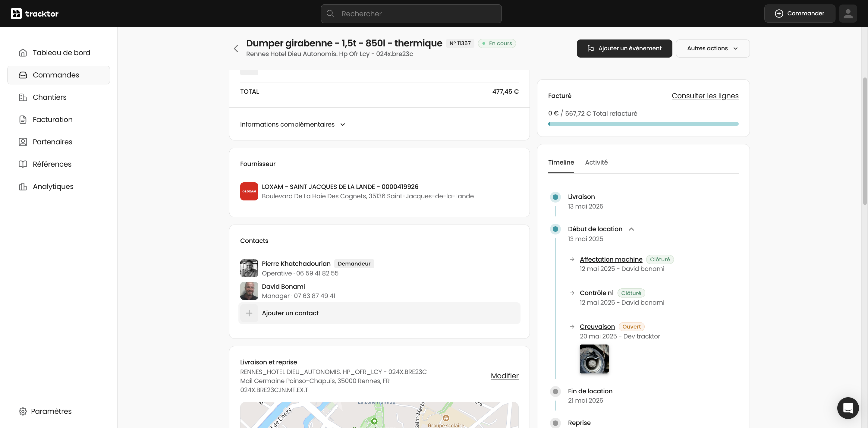Open the Creuvaison tire photo thumbnail
This screenshot has width=868, height=428.
coord(594,359)
